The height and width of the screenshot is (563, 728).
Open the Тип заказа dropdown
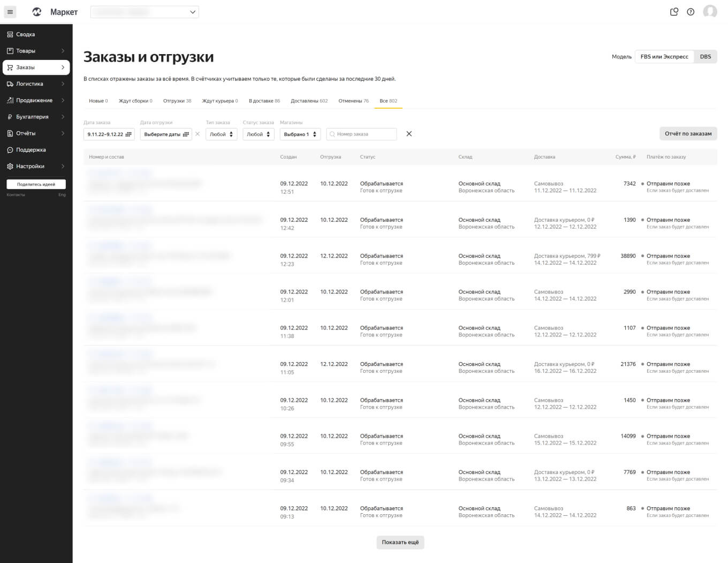[x=221, y=134]
